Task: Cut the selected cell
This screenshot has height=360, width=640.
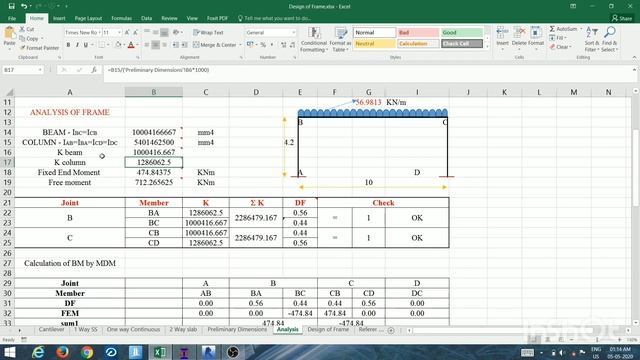Action: tap(27, 29)
